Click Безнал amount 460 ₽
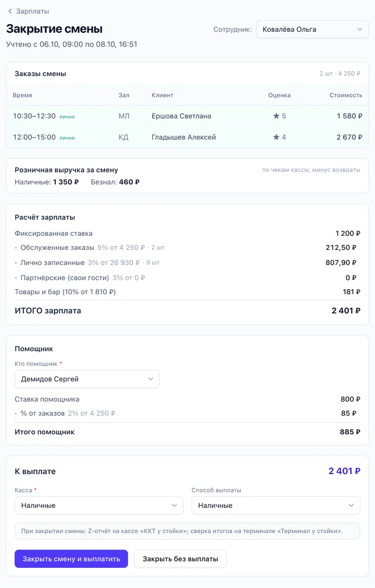The width and height of the screenshot is (375, 588). coord(130,182)
